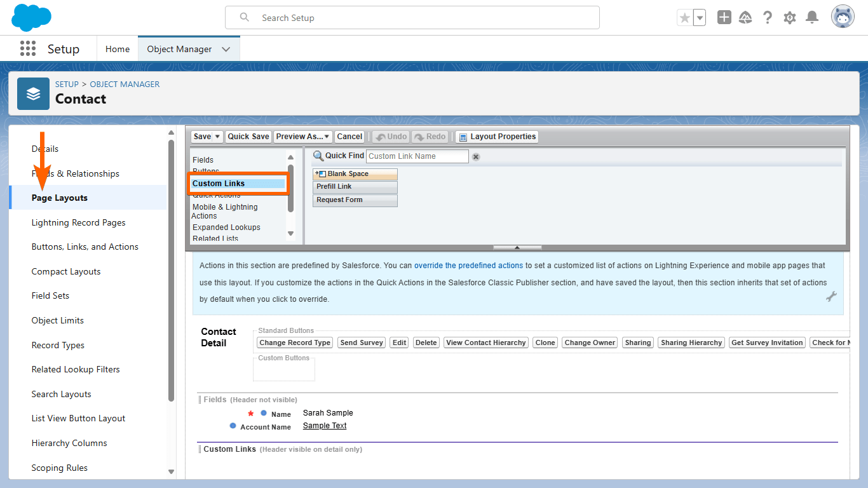Image resolution: width=868 pixels, height=488 pixels.
Task: Open the Trailhead guidance icon
Action: (745, 18)
